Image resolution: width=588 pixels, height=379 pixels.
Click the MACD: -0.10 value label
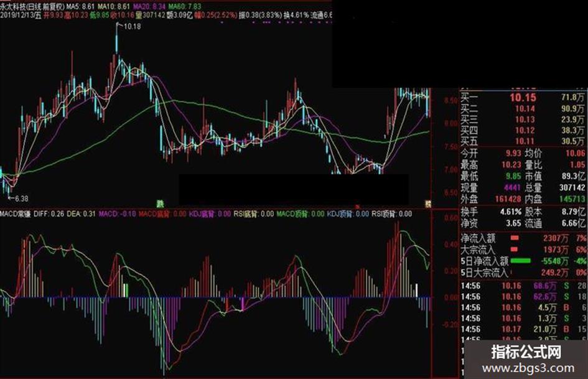coord(118,214)
